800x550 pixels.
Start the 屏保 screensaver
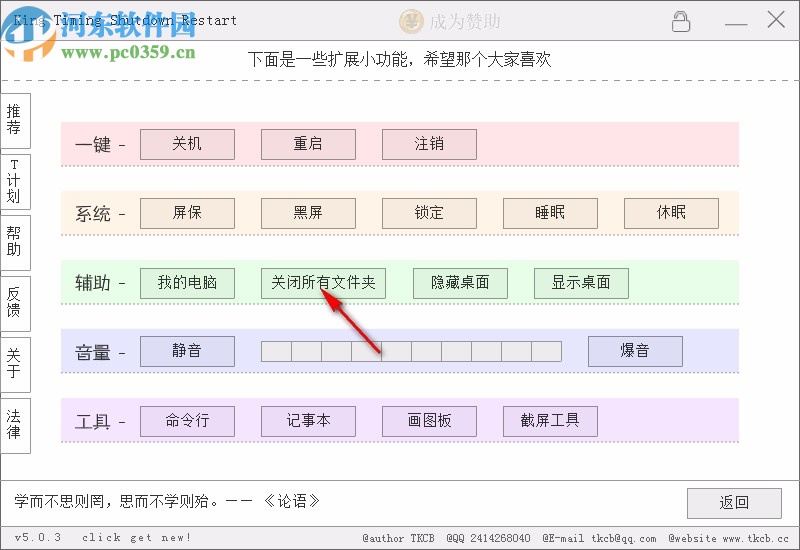coord(187,213)
